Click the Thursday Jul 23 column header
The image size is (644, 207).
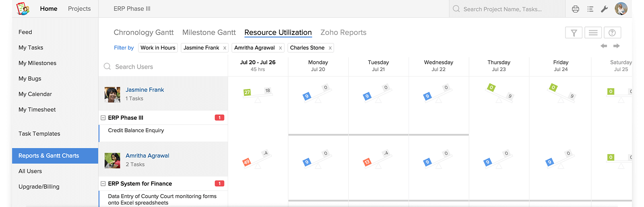click(499, 66)
